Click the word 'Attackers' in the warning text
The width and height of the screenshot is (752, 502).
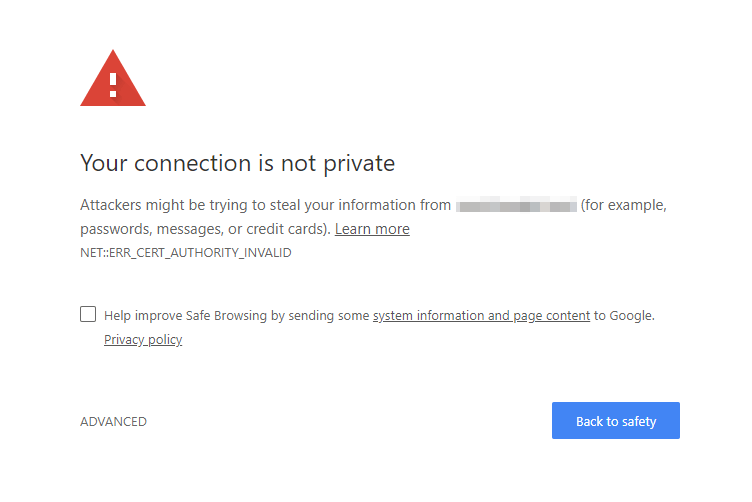111,205
